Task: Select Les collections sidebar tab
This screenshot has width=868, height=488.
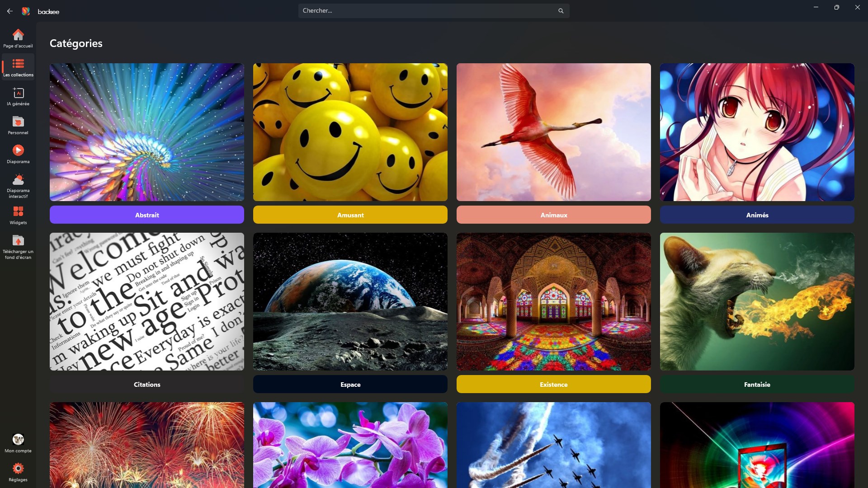Action: click(x=18, y=67)
